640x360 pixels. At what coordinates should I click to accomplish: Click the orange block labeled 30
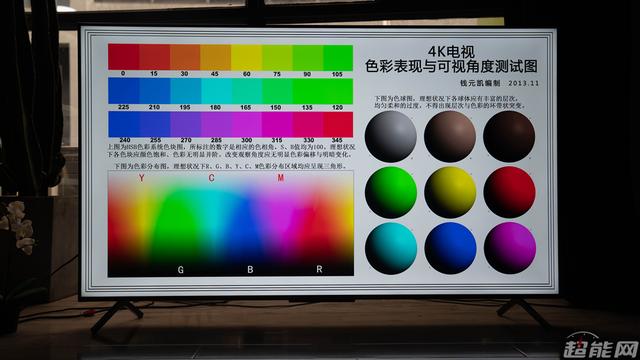tap(185, 58)
